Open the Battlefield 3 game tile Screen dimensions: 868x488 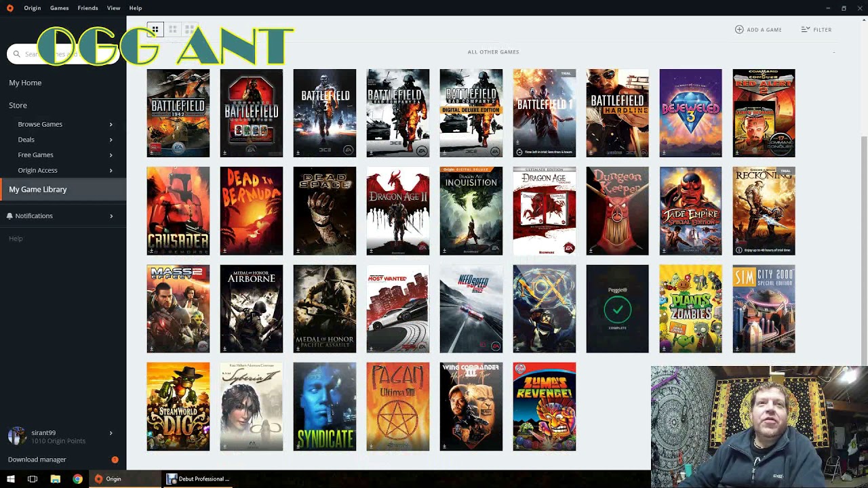(x=325, y=113)
